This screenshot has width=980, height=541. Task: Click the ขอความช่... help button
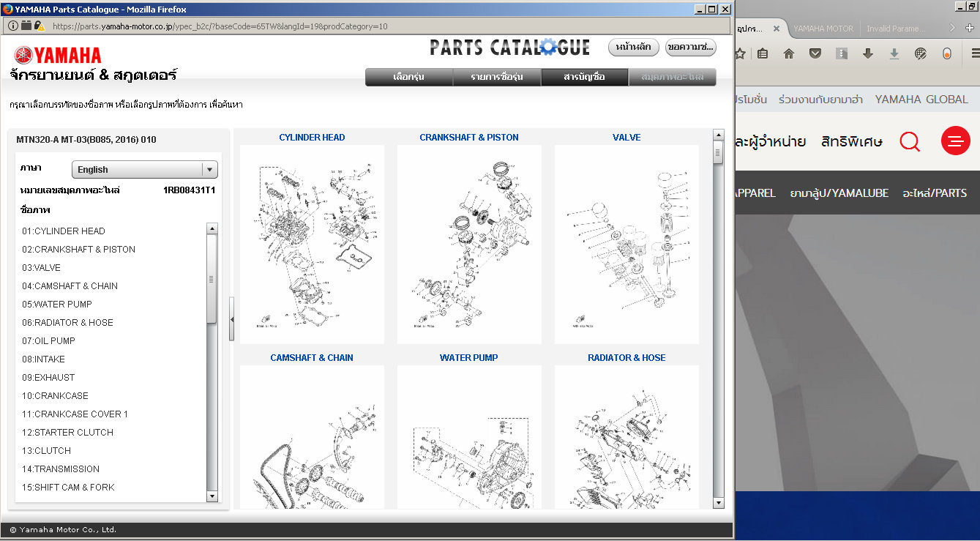click(690, 47)
